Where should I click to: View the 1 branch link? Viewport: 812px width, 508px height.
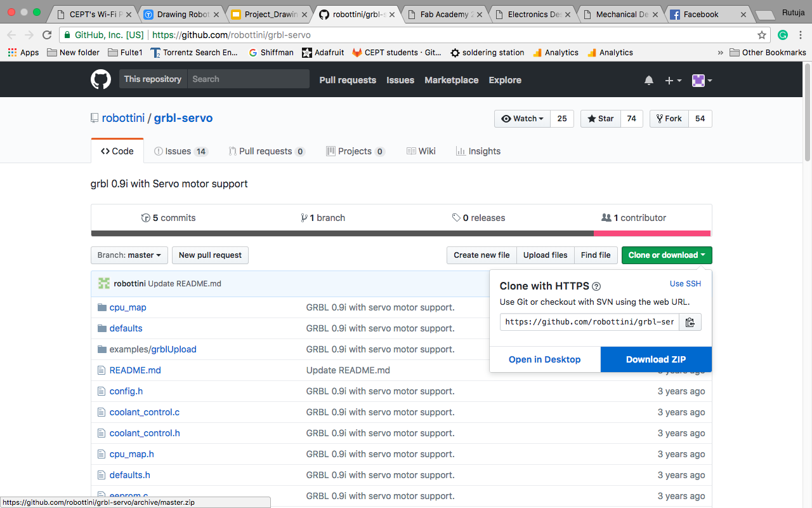[x=323, y=218]
